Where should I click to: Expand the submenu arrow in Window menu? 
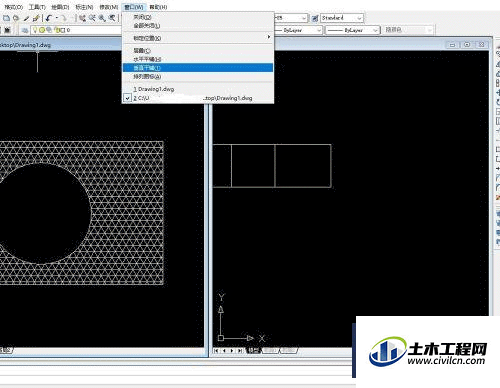pyautogui.click(x=269, y=37)
